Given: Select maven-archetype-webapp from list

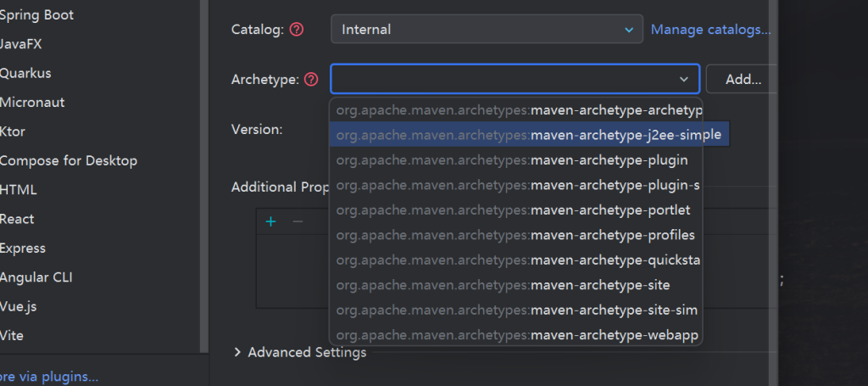Looking at the screenshot, I should pyautogui.click(x=517, y=336).
